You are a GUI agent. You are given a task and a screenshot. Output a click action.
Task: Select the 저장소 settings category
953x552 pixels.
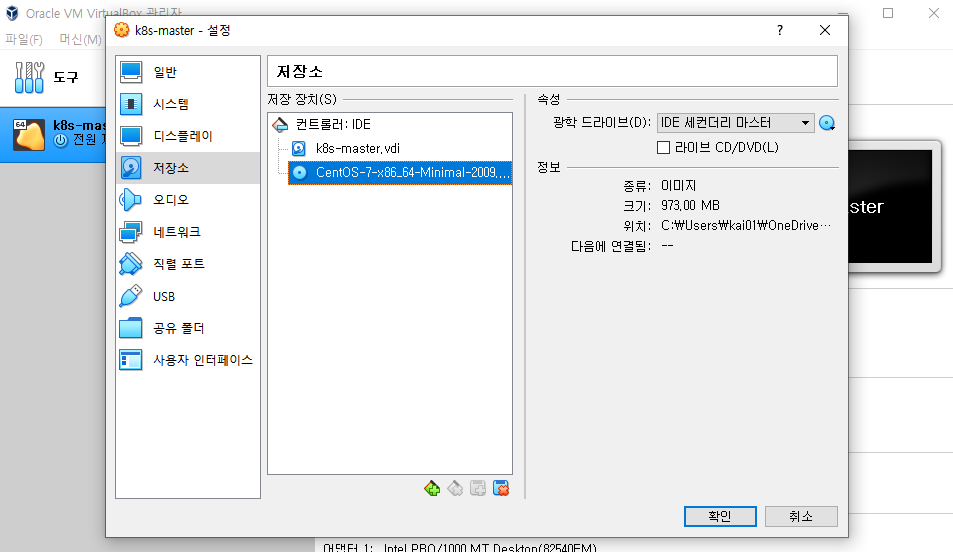[188, 168]
